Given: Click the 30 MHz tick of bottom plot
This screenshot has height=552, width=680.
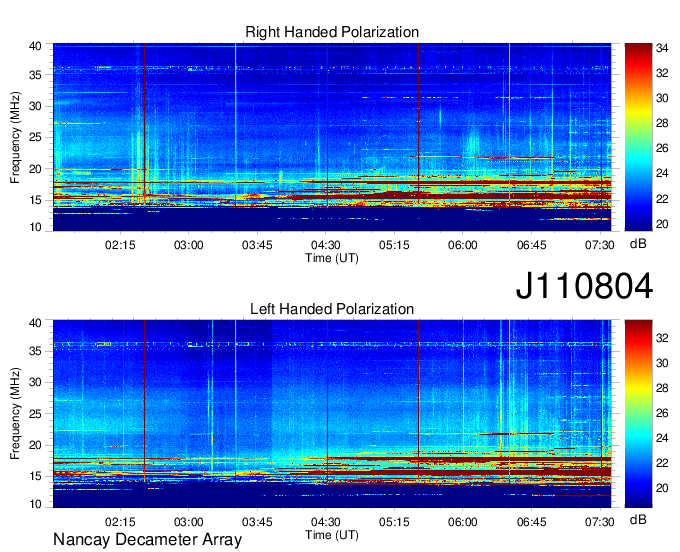Looking at the screenshot, I should [35, 382].
